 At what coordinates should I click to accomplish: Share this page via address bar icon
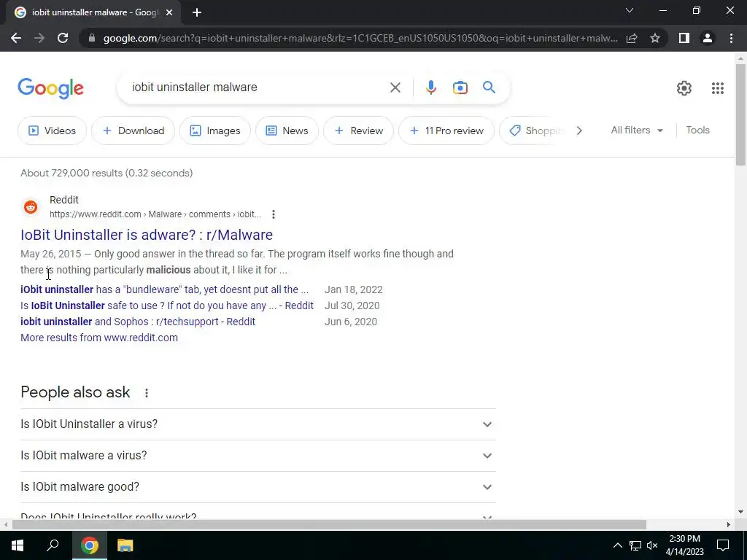pyautogui.click(x=632, y=38)
